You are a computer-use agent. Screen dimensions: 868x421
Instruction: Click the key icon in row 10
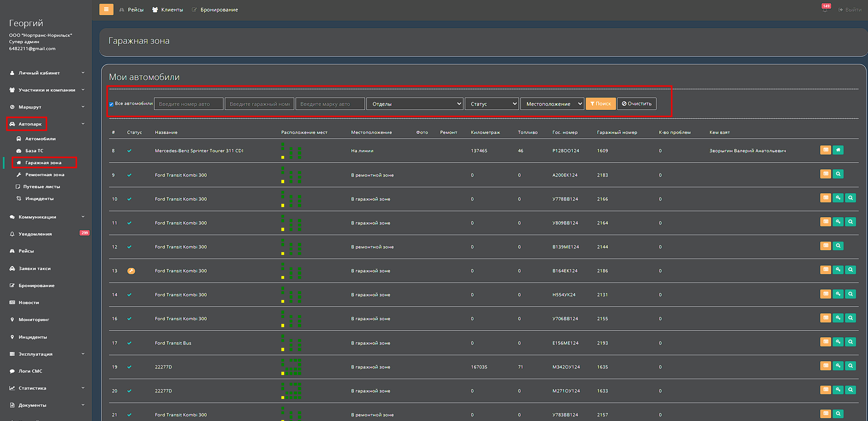(838, 198)
